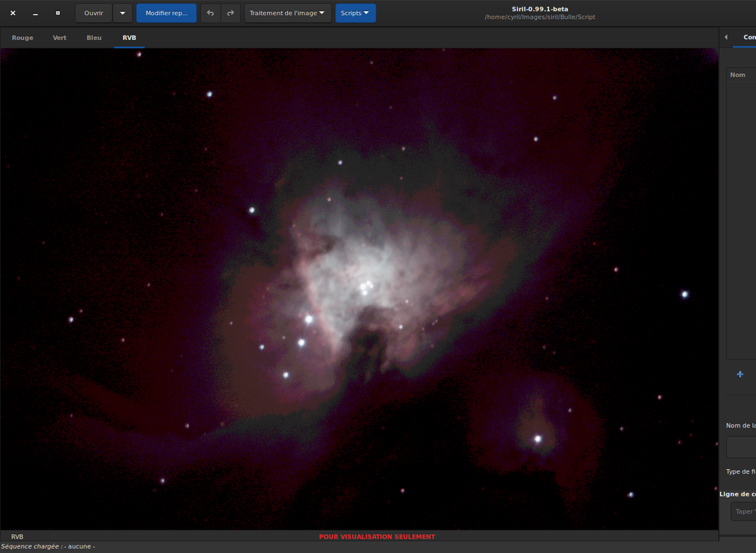756x553 pixels.
Task: Open the Scripts dropdown menu
Action: tap(355, 13)
